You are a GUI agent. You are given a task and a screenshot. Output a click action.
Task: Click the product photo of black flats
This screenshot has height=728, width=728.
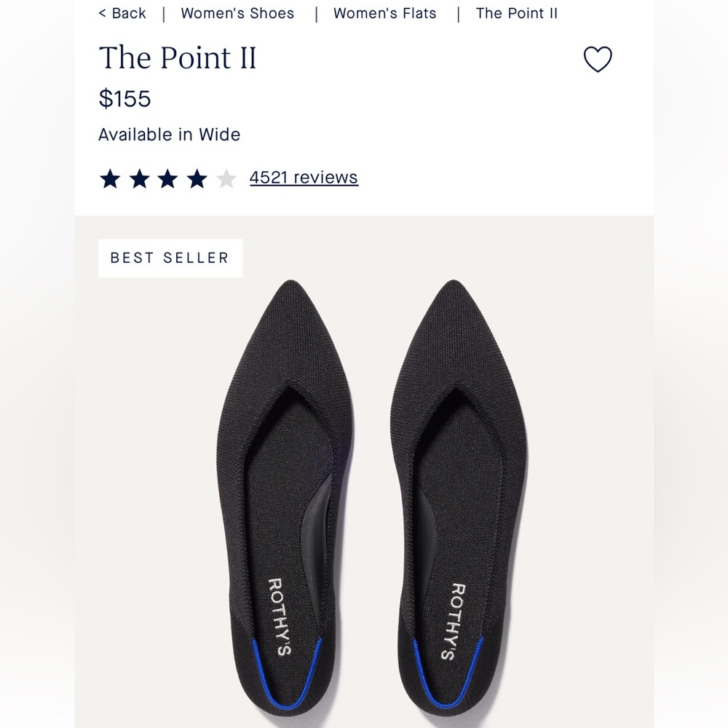click(364, 473)
